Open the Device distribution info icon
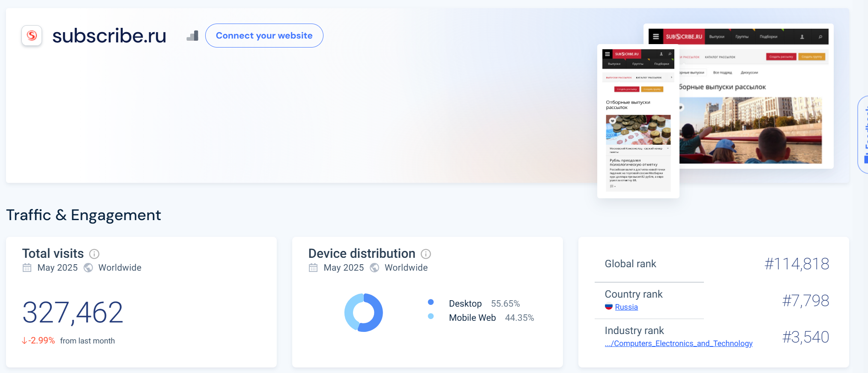 point(426,254)
